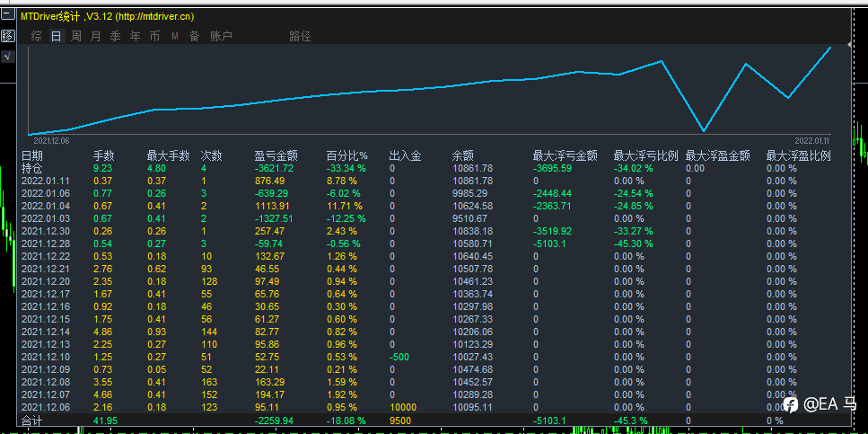Viewport: 868px width, 434px height.
Task: Select the 2021.12.14 date row
Action: point(434,332)
